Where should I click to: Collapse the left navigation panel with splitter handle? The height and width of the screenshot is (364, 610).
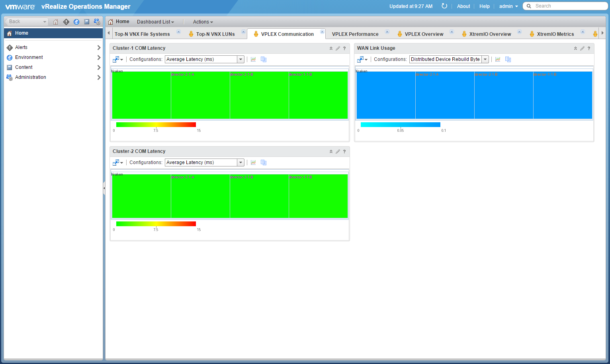point(104,188)
